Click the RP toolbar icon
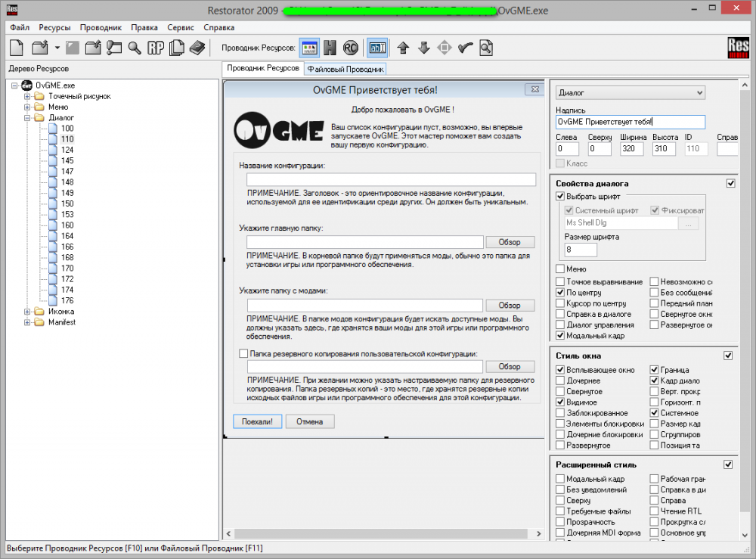The image size is (756, 559). click(x=156, y=48)
